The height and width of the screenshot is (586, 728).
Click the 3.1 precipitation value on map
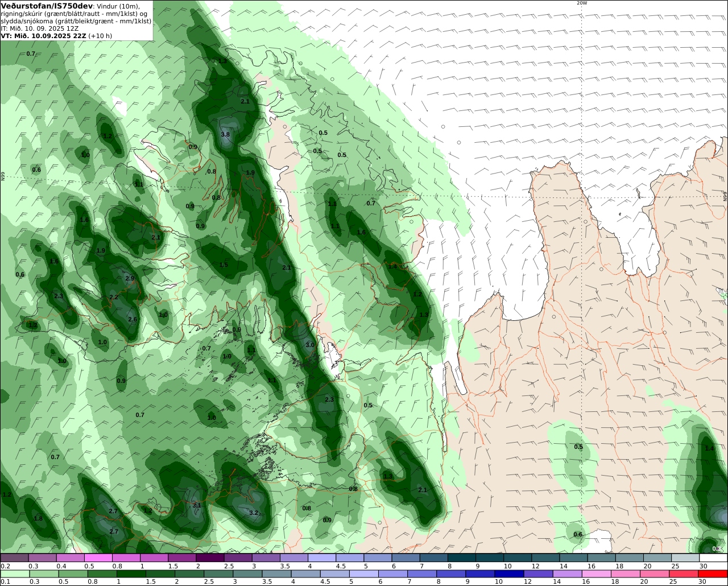click(x=197, y=505)
